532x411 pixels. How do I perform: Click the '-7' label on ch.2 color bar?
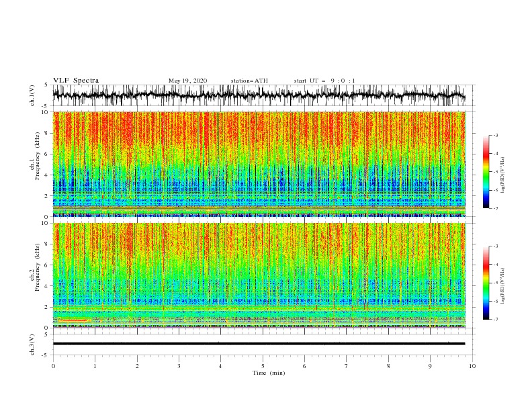495,319
